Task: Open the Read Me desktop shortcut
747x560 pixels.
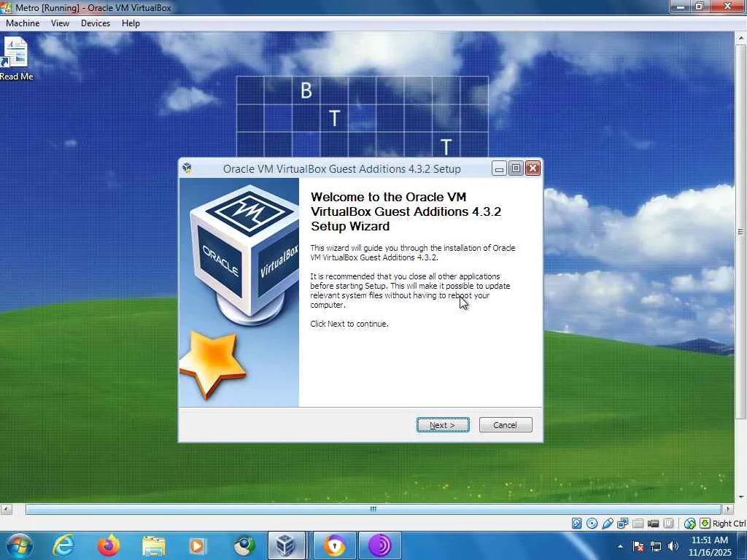Action: [16, 59]
